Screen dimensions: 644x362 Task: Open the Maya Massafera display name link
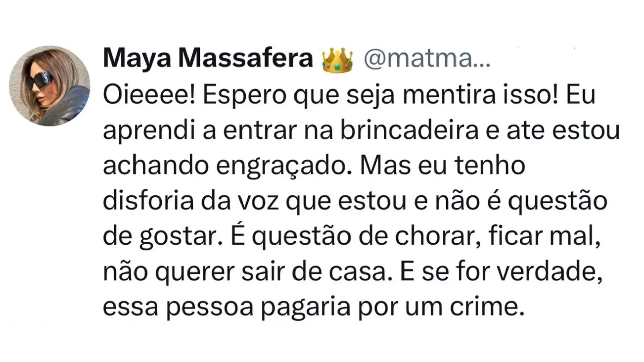tap(208, 59)
